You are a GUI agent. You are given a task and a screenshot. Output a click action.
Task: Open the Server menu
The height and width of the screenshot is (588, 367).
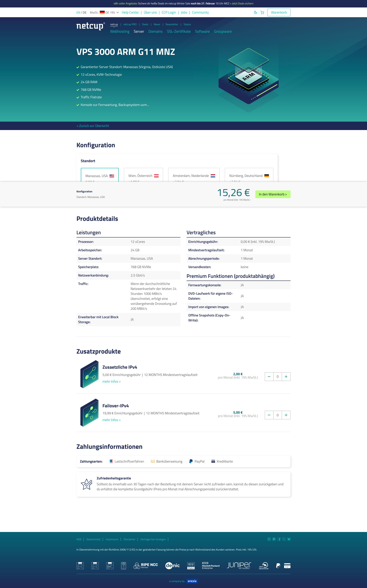click(x=139, y=31)
